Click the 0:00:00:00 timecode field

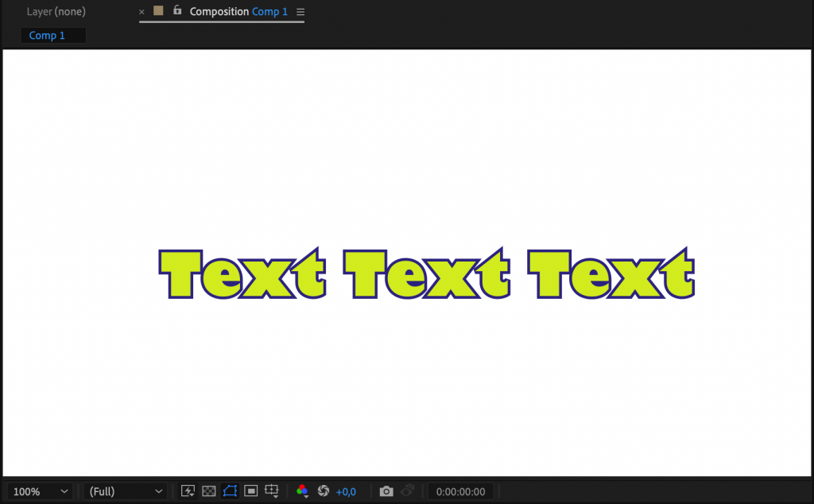coord(461,490)
